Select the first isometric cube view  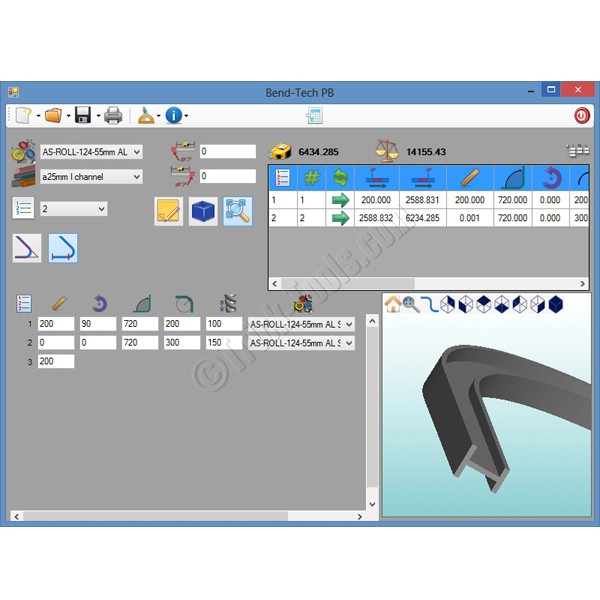coord(447,305)
